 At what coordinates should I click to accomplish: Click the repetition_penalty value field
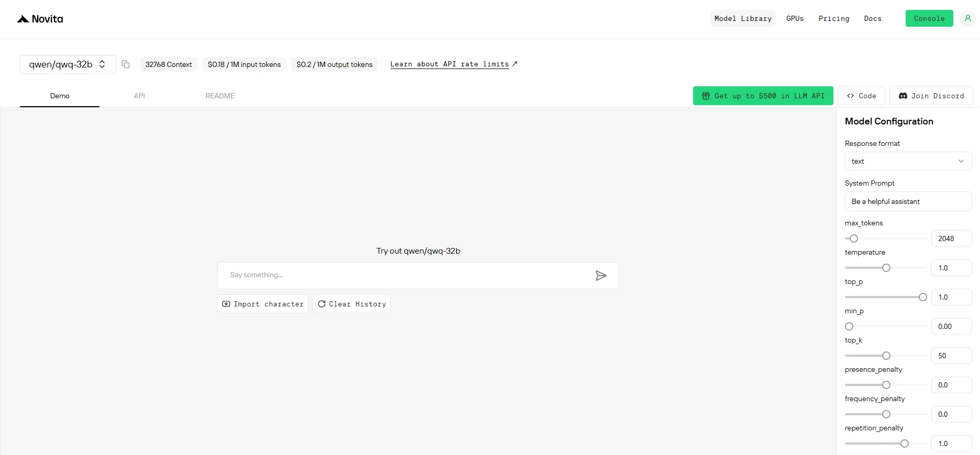coord(952,443)
